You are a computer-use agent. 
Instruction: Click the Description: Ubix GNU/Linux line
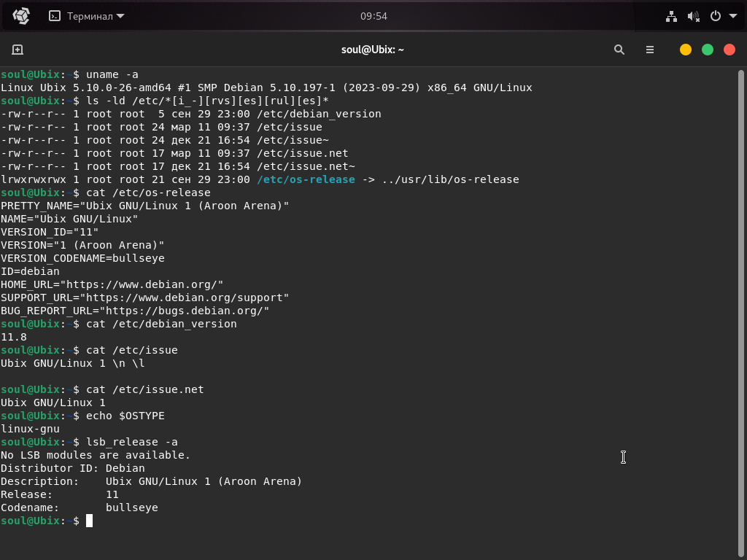pyautogui.click(x=152, y=481)
